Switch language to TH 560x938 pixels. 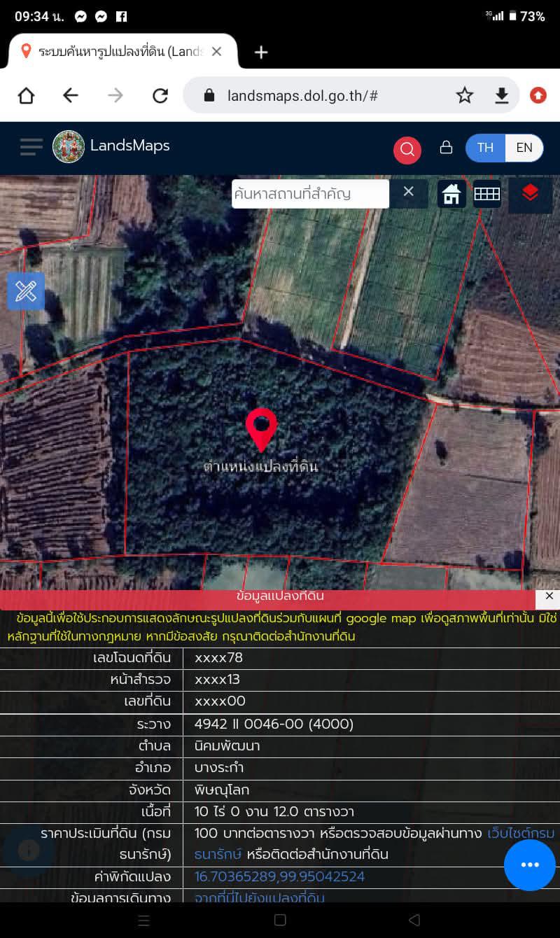(485, 148)
